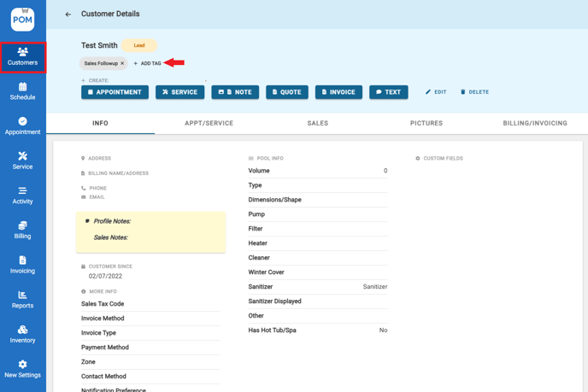Open Activity list in sidebar

coord(23,196)
